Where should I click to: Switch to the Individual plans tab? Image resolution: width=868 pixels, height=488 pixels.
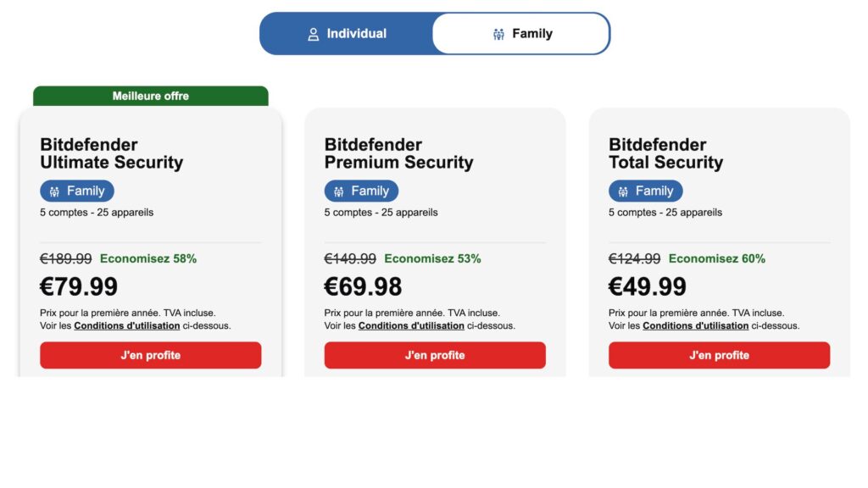coord(348,33)
